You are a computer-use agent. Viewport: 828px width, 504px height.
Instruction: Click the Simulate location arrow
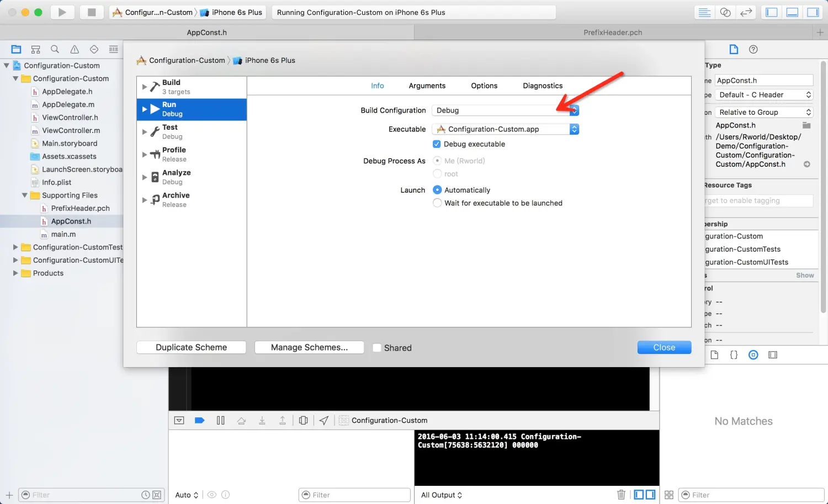tap(324, 420)
